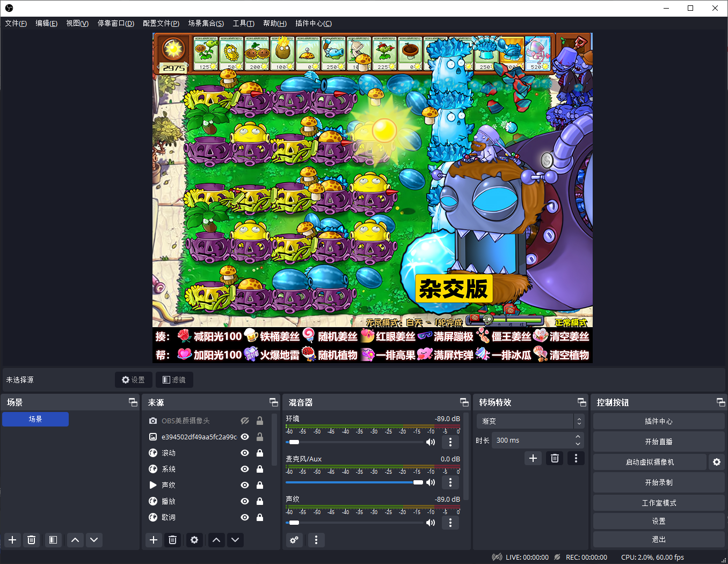Click the 开始录制 button
Image resolution: width=728 pixels, height=564 pixels.
[658, 482]
